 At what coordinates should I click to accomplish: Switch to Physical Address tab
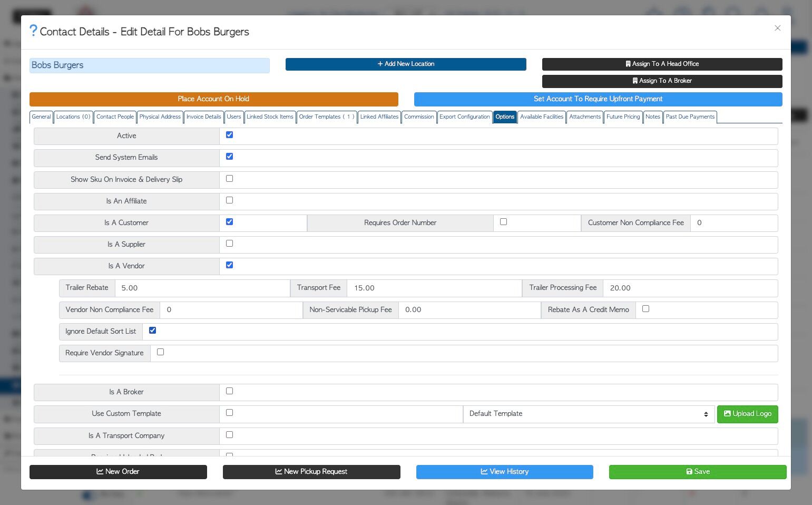[x=160, y=117]
